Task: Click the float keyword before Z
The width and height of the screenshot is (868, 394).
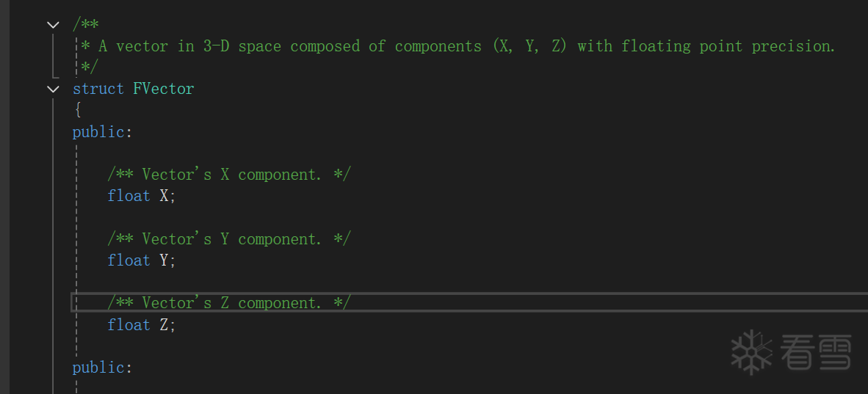Action: pos(129,325)
